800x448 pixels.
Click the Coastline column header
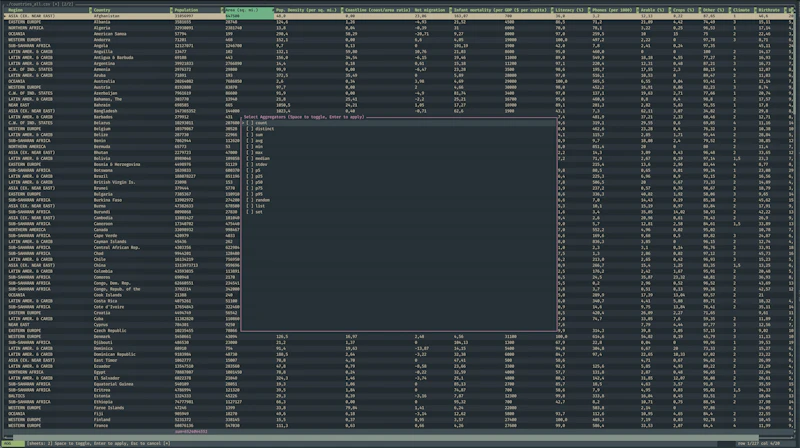[x=377, y=10]
